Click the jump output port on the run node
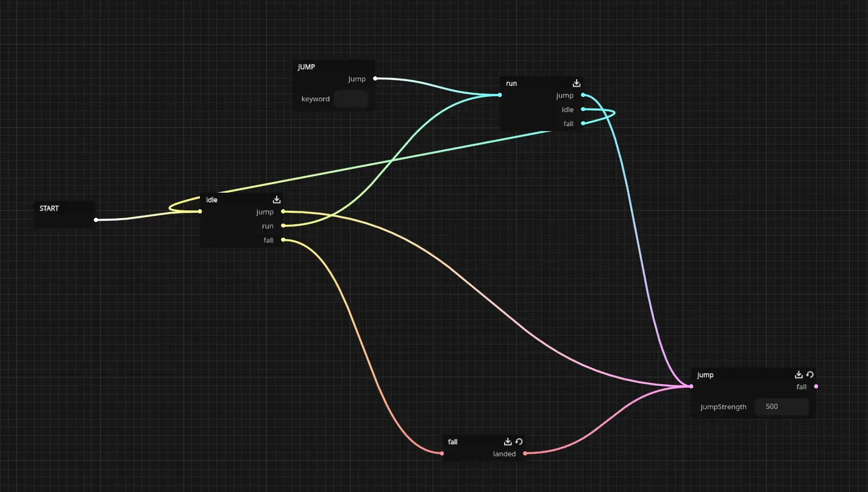868x492 pixels. pyautogui.click(x=583, y=95)
